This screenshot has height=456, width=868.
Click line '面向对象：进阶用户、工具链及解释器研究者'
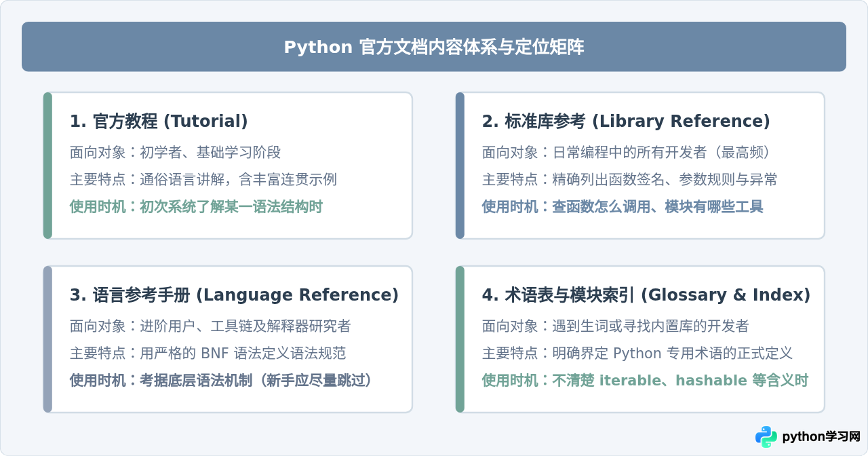210,326
